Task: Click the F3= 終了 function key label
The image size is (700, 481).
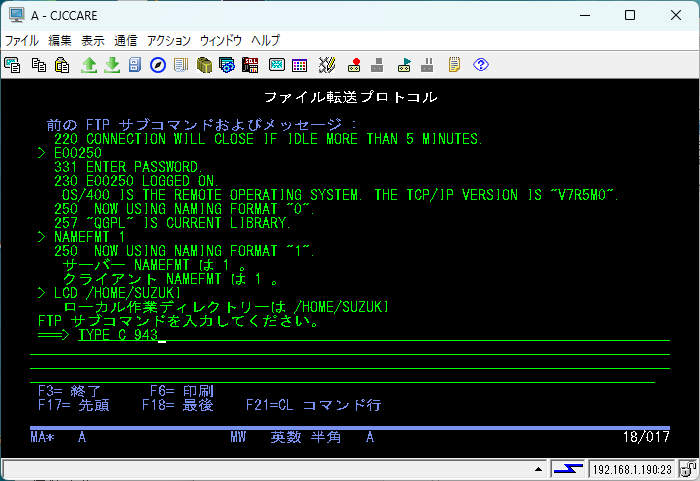Action: (x=70, y=391)
